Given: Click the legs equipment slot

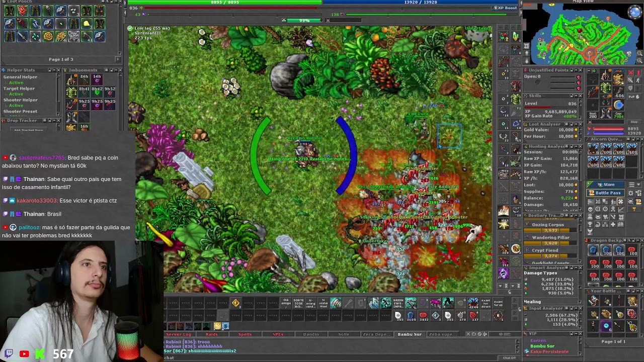Looking at the screenshot, I should (606, 100).
